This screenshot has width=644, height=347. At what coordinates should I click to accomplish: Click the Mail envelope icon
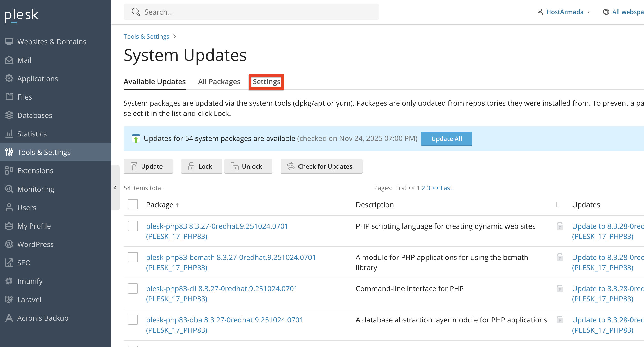point(9,60)
